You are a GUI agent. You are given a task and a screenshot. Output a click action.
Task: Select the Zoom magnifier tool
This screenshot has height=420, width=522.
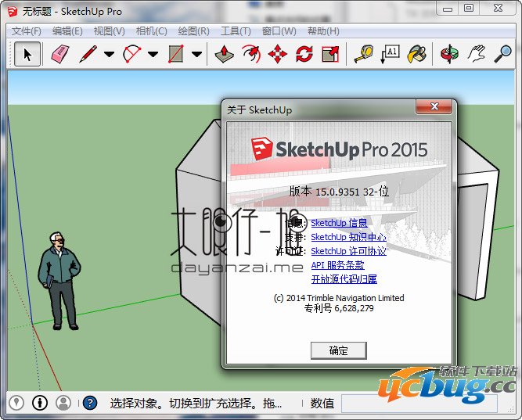click(x=502, y=54)
